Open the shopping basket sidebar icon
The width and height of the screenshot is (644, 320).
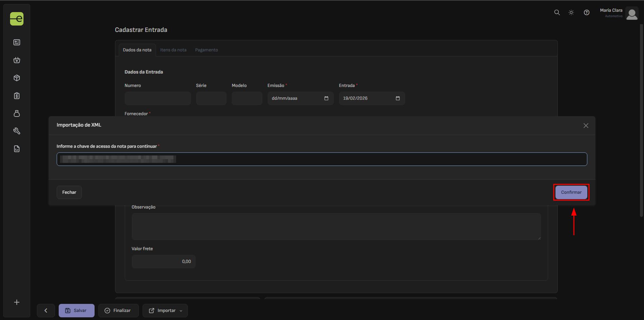tap(17, 60)
